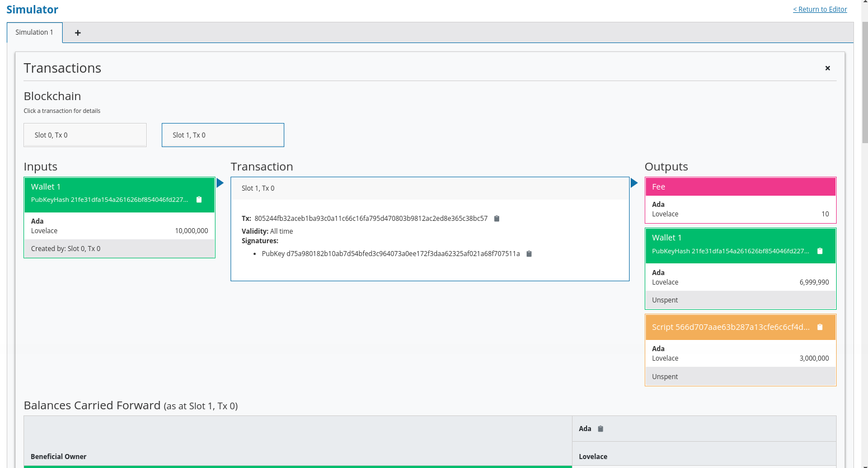Click the pink Fee output header

pyautogui.click(x=740, y=187)
